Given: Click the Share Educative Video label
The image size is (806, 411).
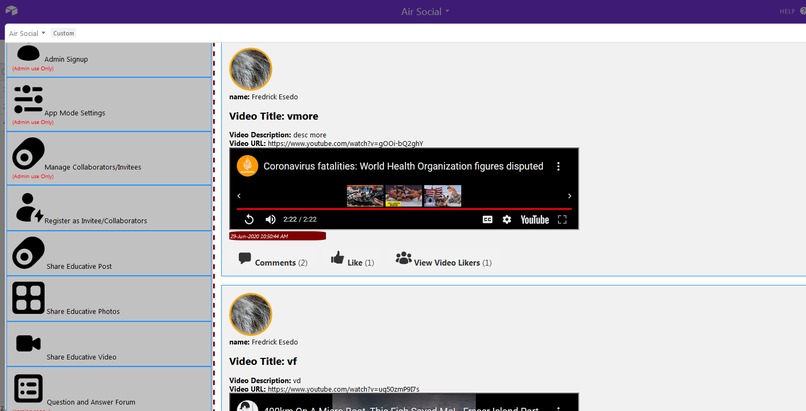Looking at the screenshot, I should click(x=81, y=357).
